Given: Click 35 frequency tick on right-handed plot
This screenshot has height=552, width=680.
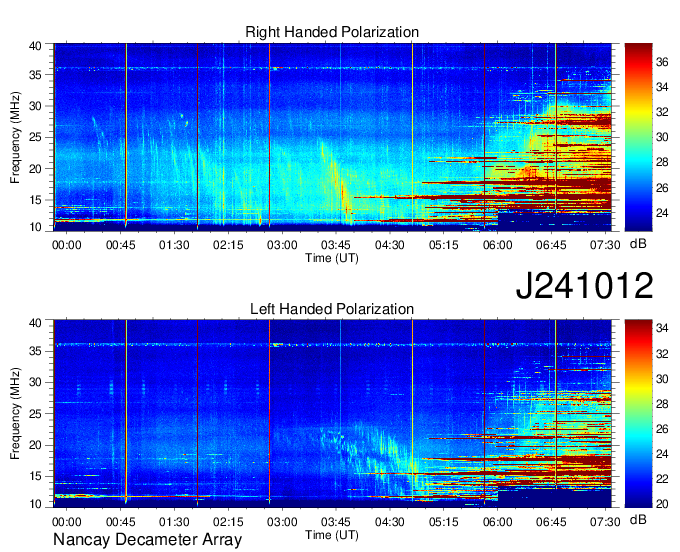Looking at the screenshot, I should click(35, 75).
